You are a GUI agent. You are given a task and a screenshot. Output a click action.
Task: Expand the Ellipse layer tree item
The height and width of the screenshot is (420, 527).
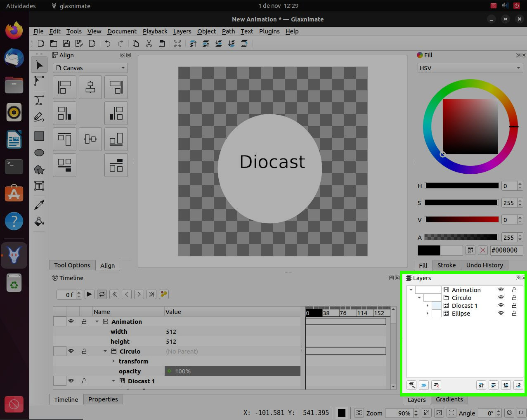click(427, 314)
